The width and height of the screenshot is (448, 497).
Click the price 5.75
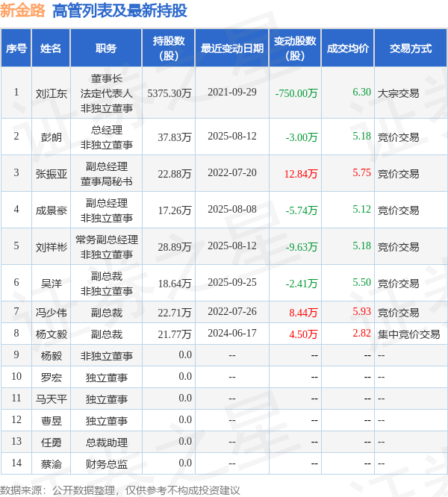pyautogui.click(x=362, y=172)
